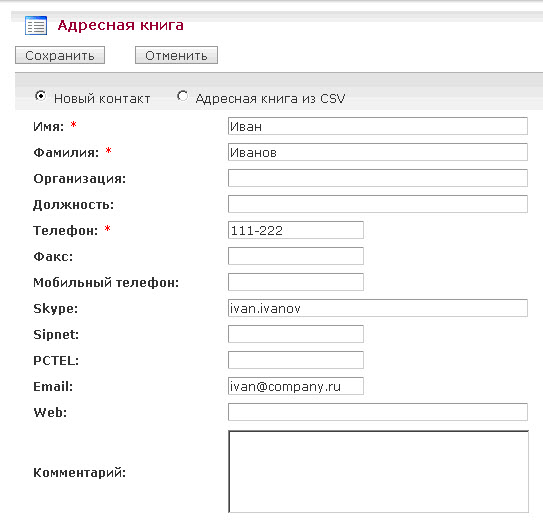This screenshot has height=523, width=543.
Task: Focus the Факс input field
Action: [x=296, y=256]
